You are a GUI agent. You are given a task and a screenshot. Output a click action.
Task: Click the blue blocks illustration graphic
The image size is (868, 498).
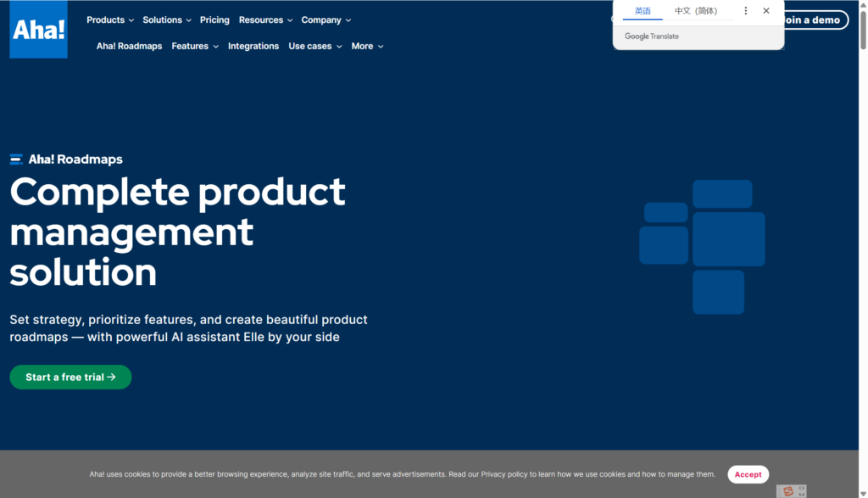pyautogui.click(x=702, y=246)
